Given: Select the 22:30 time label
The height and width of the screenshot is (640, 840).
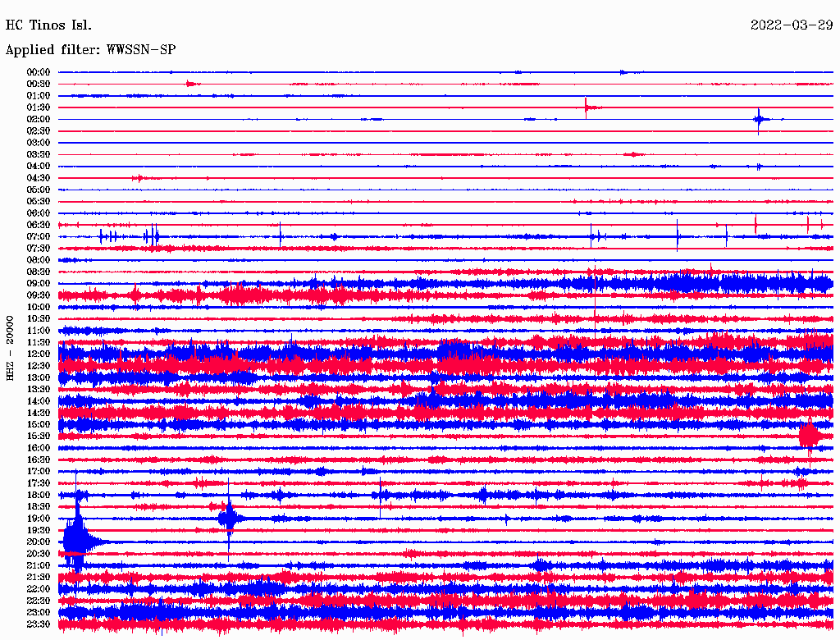Looking at the screenshot, I should click(x=39, y=601).
